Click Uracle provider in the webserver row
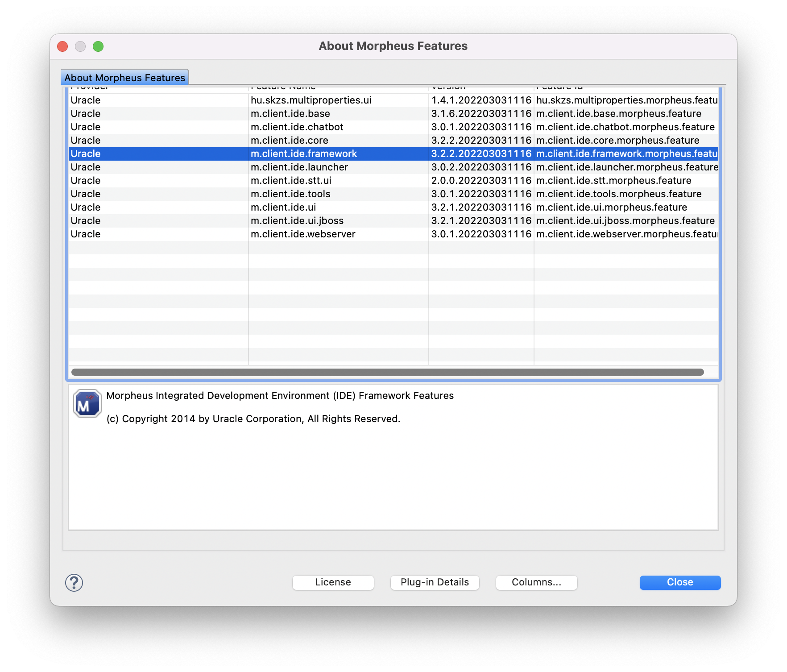The image size is (787, 672). pyautogui.click(x=86, y=234)
